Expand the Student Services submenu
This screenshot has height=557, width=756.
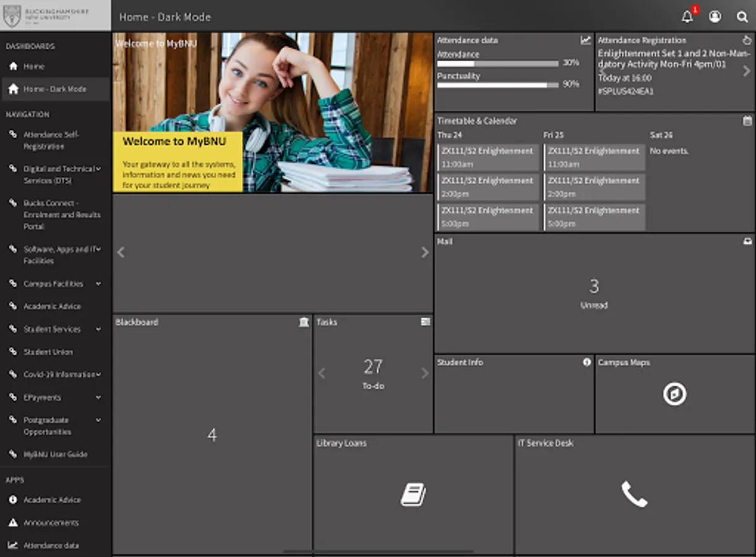coord(98,329)
